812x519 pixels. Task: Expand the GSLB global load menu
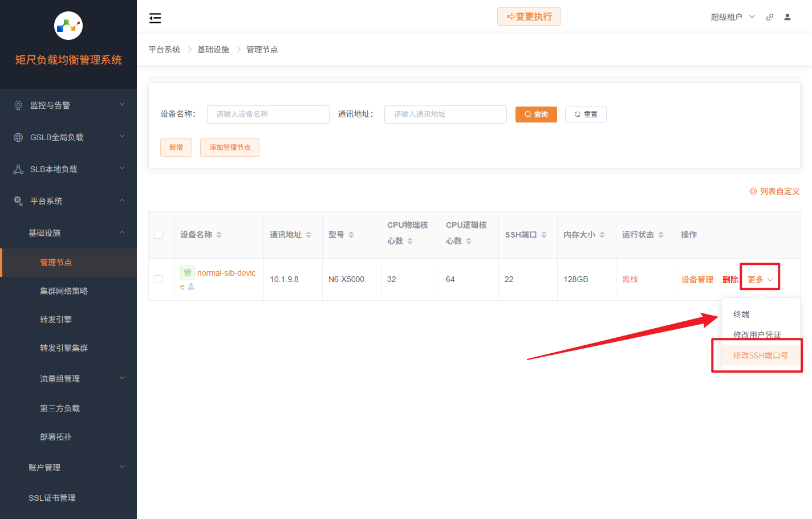68,137
